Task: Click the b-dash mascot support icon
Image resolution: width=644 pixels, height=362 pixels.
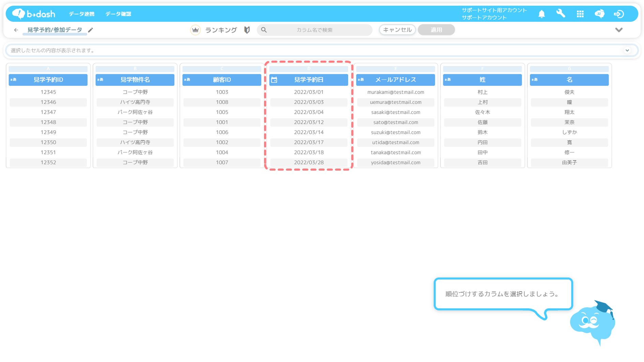Action: (x=599, y=14)
